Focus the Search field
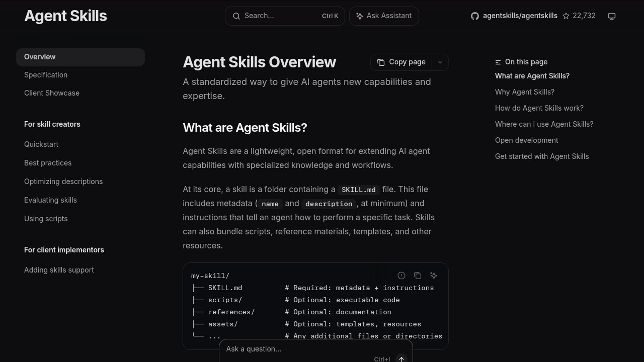This screenshot has height=362, width=644. point(285,16)
